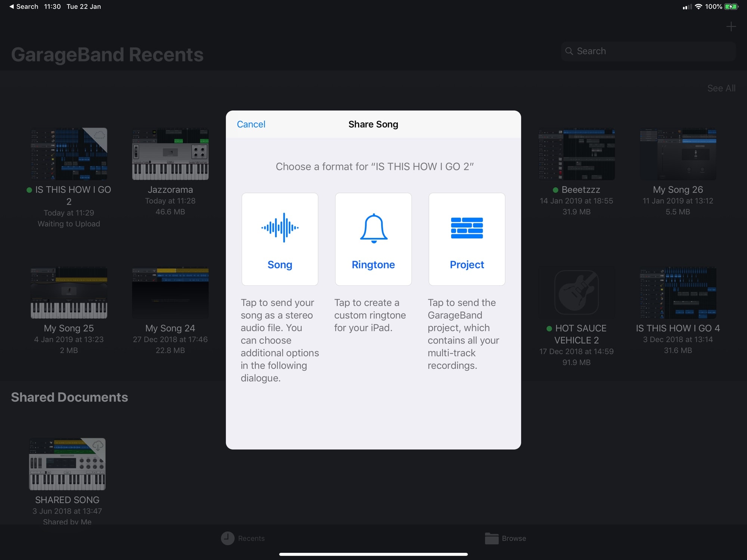Select the Song audio waveform format icon
Screen dimensions: 747x560
pyautogui.click(x=280, y=228)
